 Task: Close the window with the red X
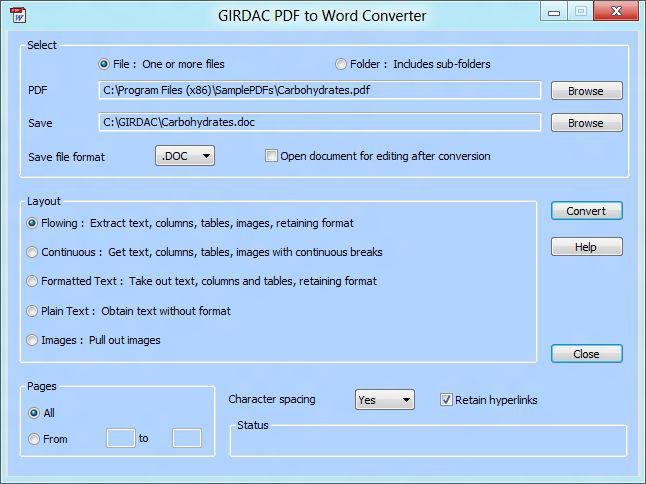616,12
